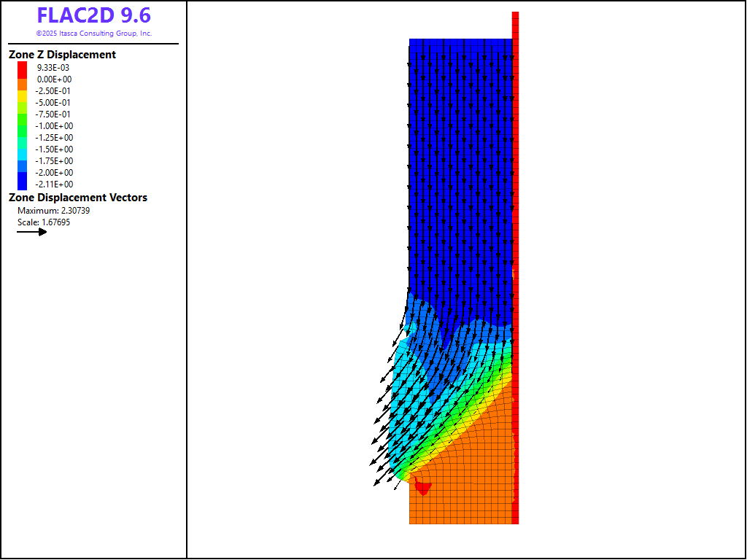
Task: Click the red swatch in the legend
Action: pyautogui.click(x=22, y=67)
